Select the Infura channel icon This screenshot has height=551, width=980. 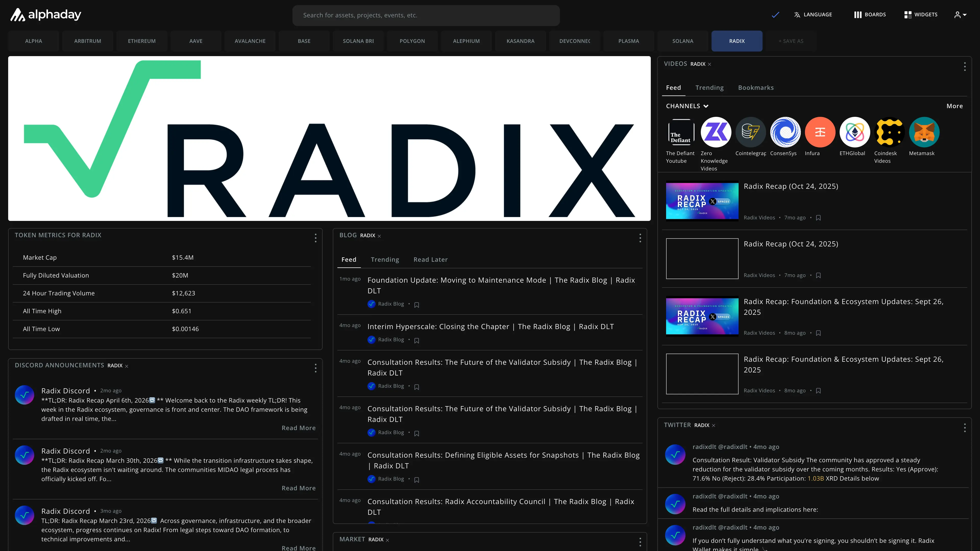tap(820, 132)
